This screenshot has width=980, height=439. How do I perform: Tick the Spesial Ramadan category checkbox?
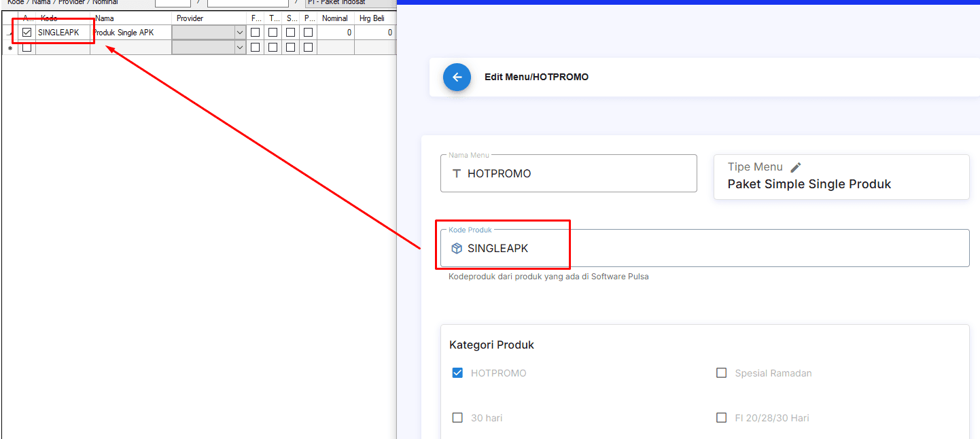(x=721, y=373)
